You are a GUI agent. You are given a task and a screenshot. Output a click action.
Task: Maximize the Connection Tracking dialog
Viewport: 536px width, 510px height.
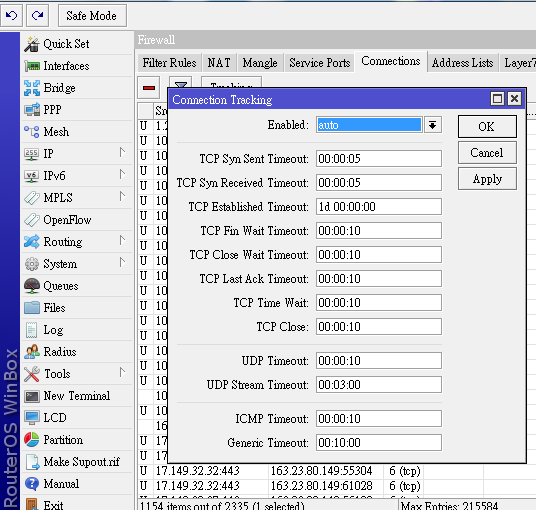click(497, 99)
